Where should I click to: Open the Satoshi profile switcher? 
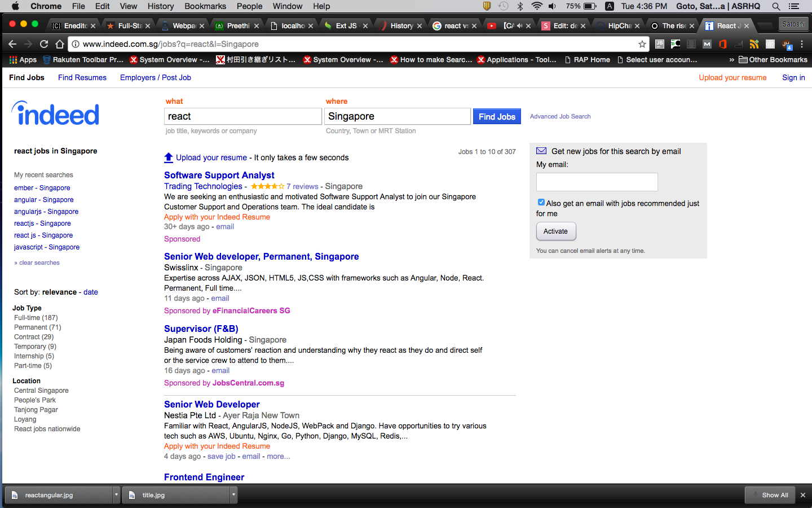tap(793, 24)
